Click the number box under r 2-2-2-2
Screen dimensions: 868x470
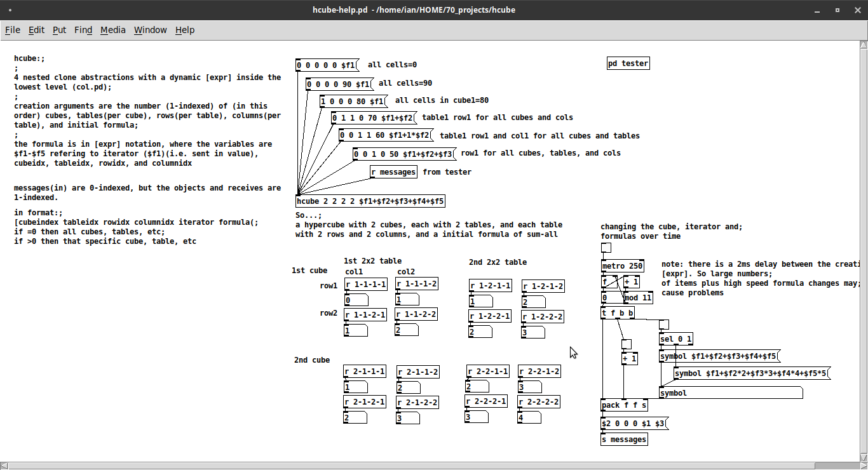pos(529,418)
